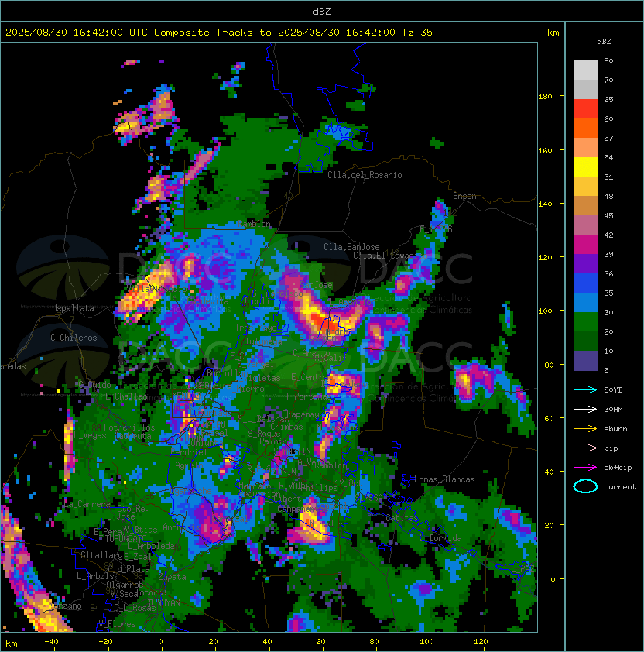This screenshot has width=644, height=652.
Task: Select the light gray 70-80 dBZ swatch
Action: tap(585, 70)
